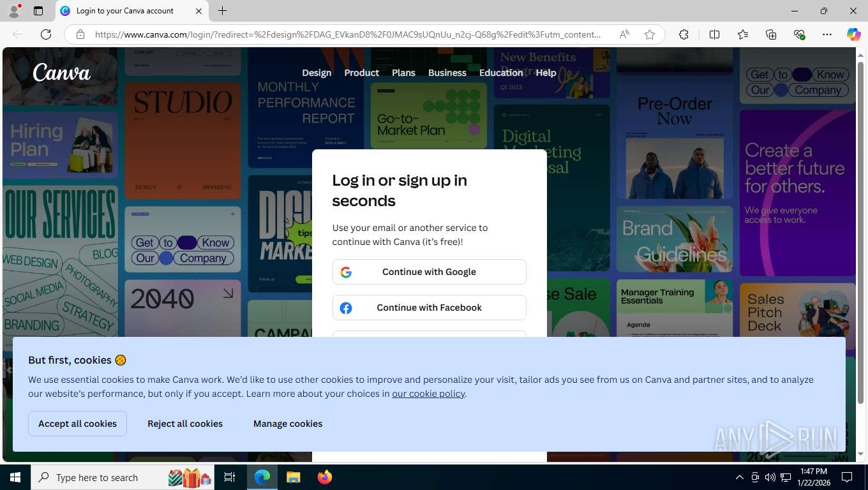Viewport: 868px width, 490px height.
Task: Open the Design menu
Action: tap(317, 73)
